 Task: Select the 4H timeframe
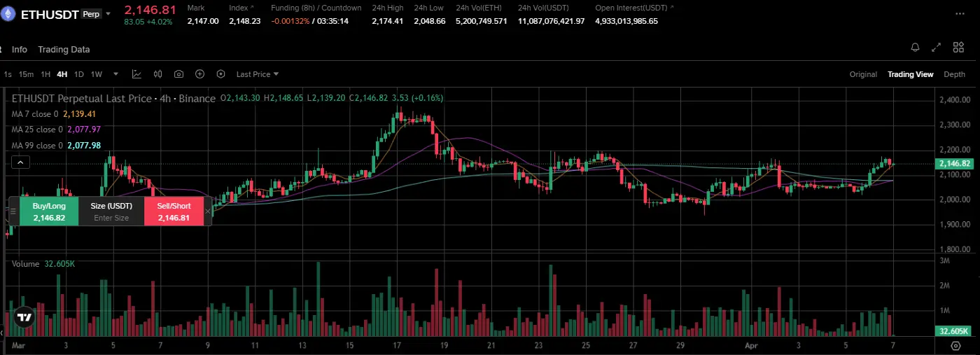62,74
